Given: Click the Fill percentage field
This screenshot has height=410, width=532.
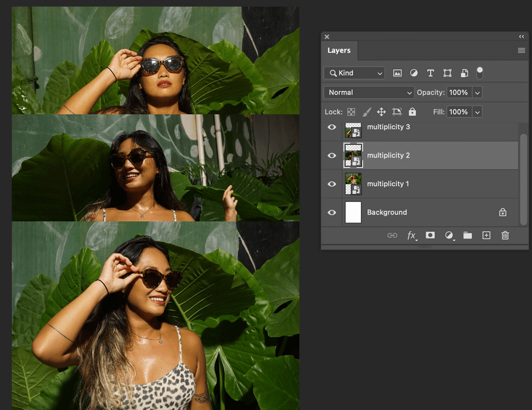Looking at the screenshot, I should (458, 112).
